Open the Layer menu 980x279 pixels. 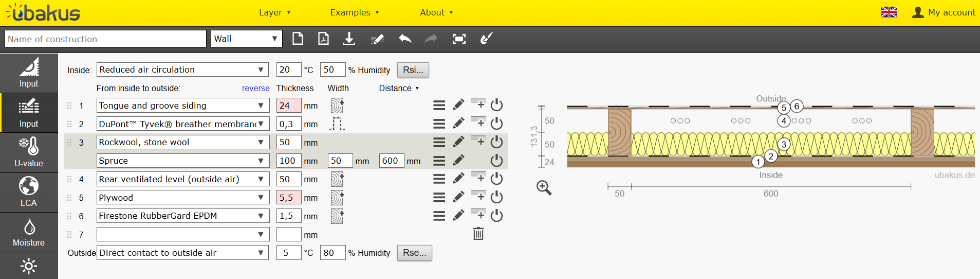click(x=274, y=12)
